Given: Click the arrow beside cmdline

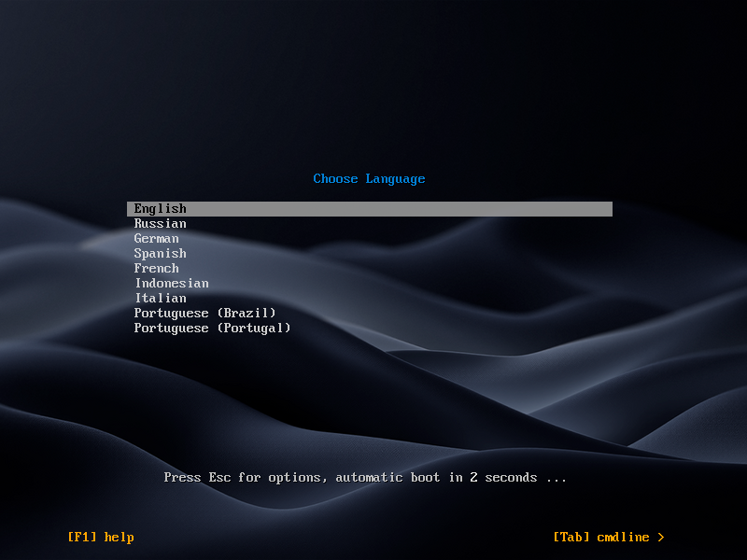Looking at the screenshot, I should 661,538.
